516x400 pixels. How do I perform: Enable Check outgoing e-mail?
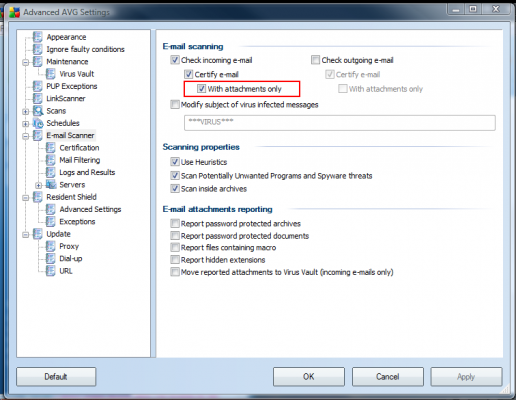pos(315,60)
